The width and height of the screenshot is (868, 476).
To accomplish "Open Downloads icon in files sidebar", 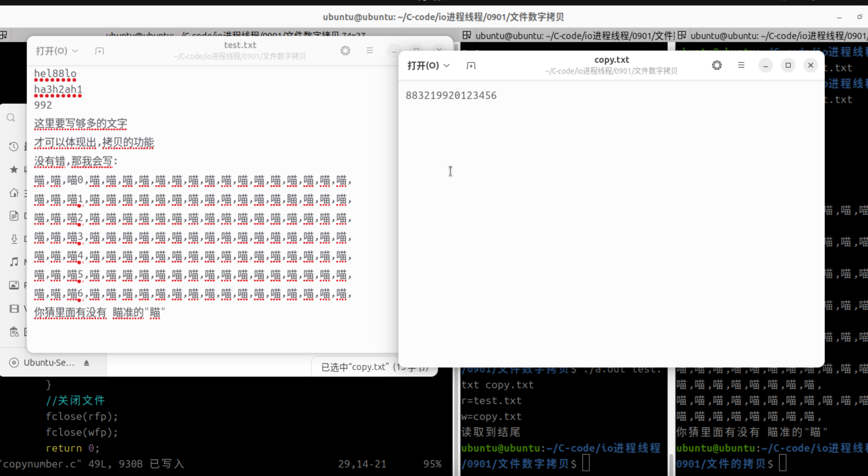I will [13, 239].
